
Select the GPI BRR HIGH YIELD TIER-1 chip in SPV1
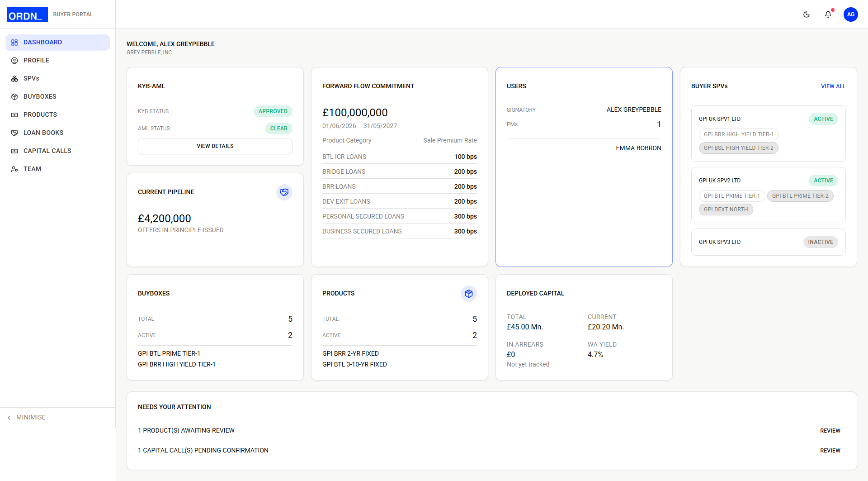click(739, 134)
